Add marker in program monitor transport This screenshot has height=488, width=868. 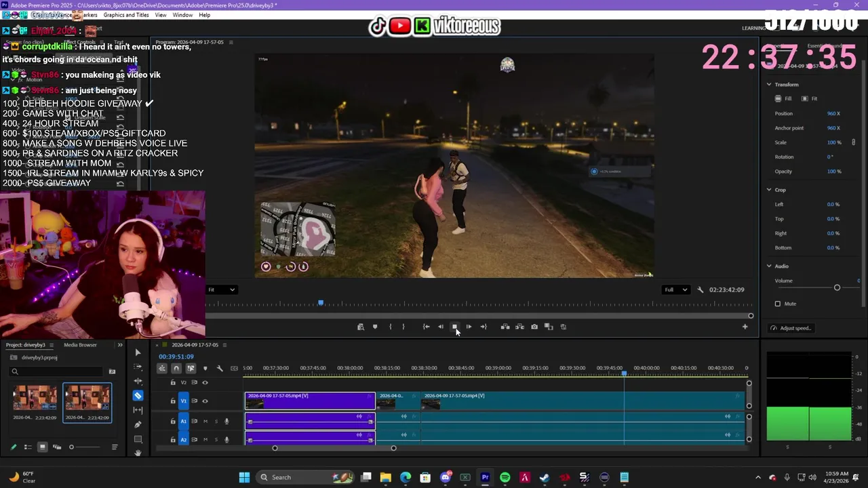pos(375,327)
